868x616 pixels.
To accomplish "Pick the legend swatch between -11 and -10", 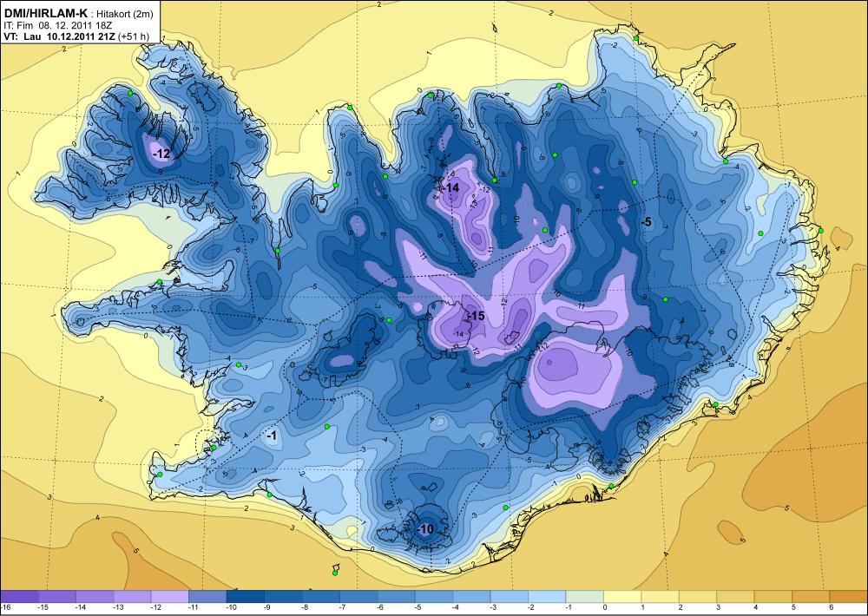I will tap(208, 596).
